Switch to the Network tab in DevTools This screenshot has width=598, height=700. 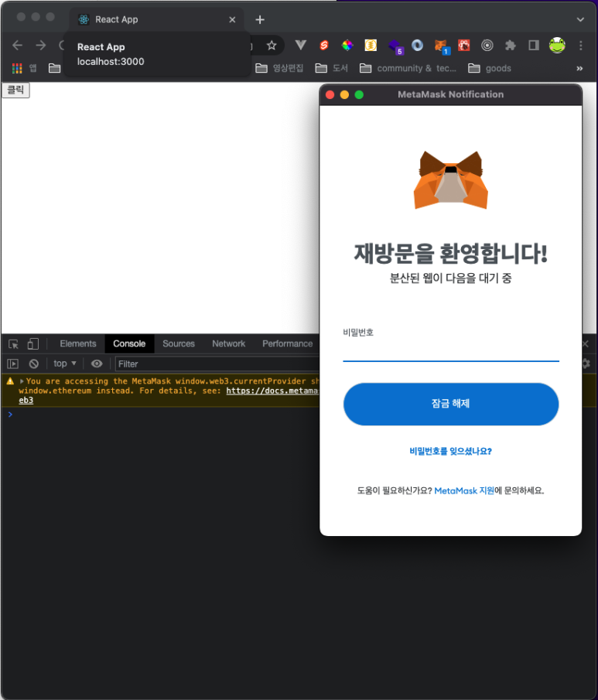229,343
